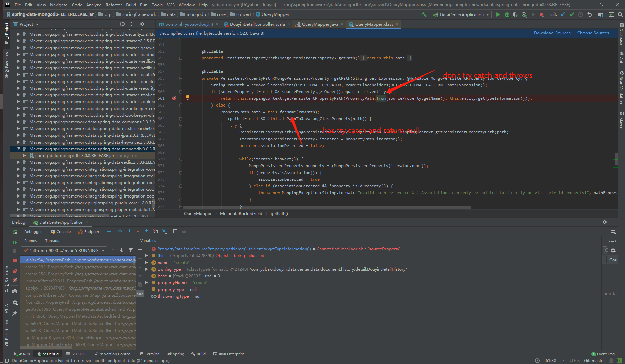Open Terminal tool window button

150,354
